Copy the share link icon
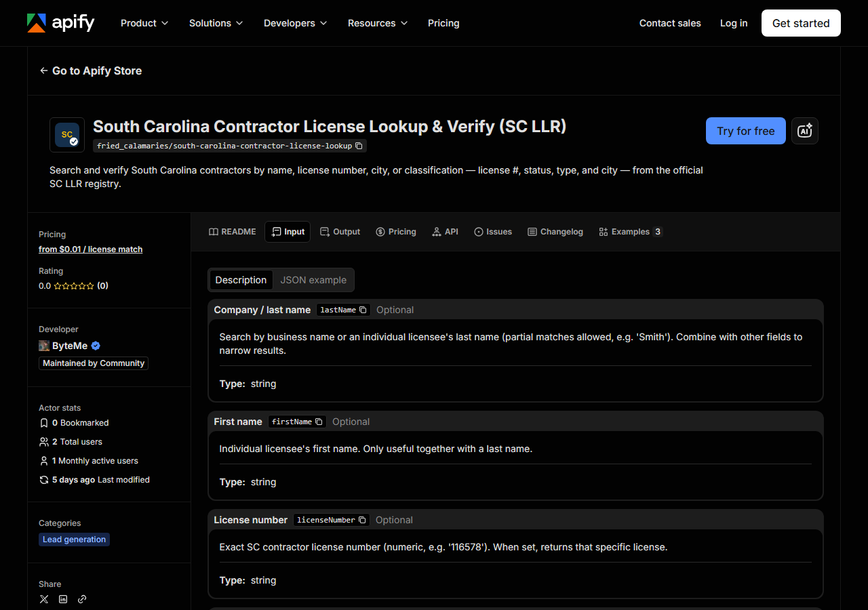868x610 pixels. [82, 599]
